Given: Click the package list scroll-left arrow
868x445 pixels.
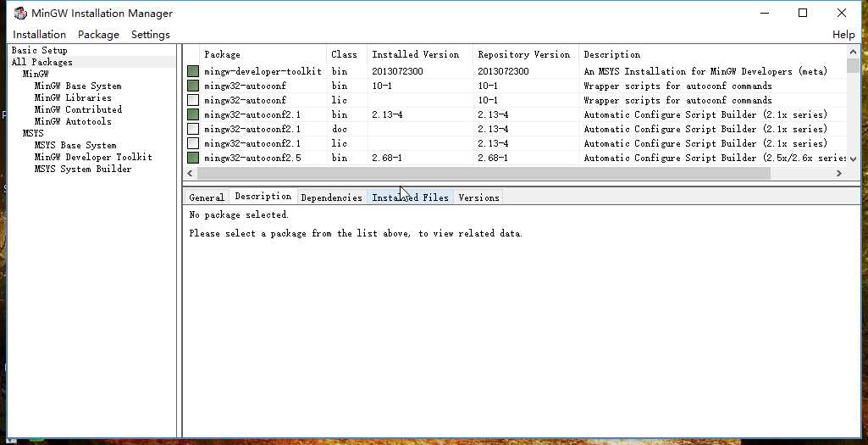Looking at the screenshot, I should click(190, 173).
